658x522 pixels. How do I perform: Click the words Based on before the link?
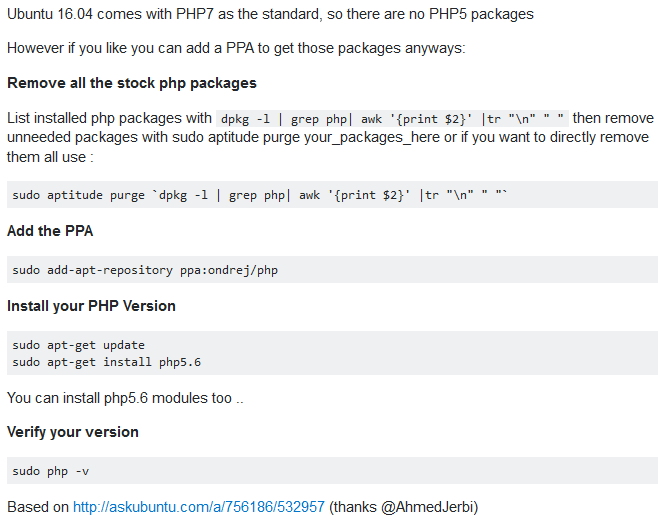point(38,507)
